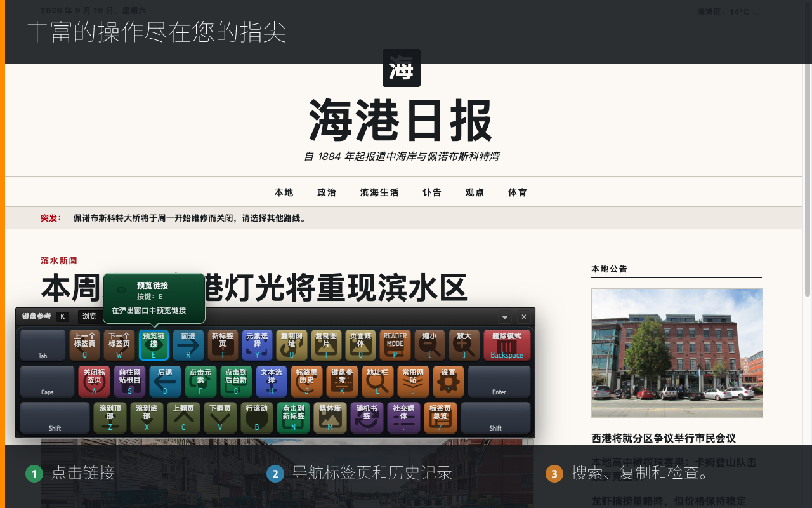Open the 设置 gear key

point(449,382)
